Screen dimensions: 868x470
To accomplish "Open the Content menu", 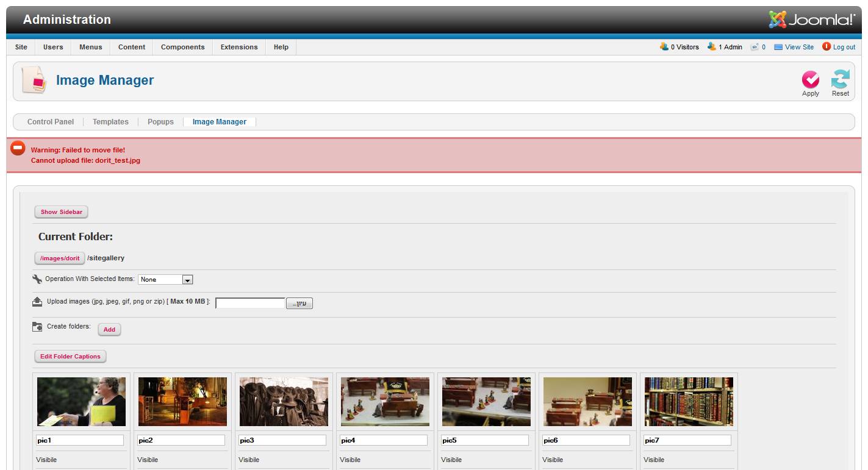I will tap(132, 47).
